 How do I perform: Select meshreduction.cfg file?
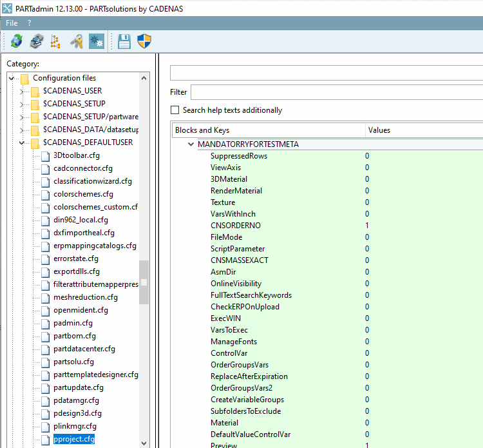click(85, 297)
